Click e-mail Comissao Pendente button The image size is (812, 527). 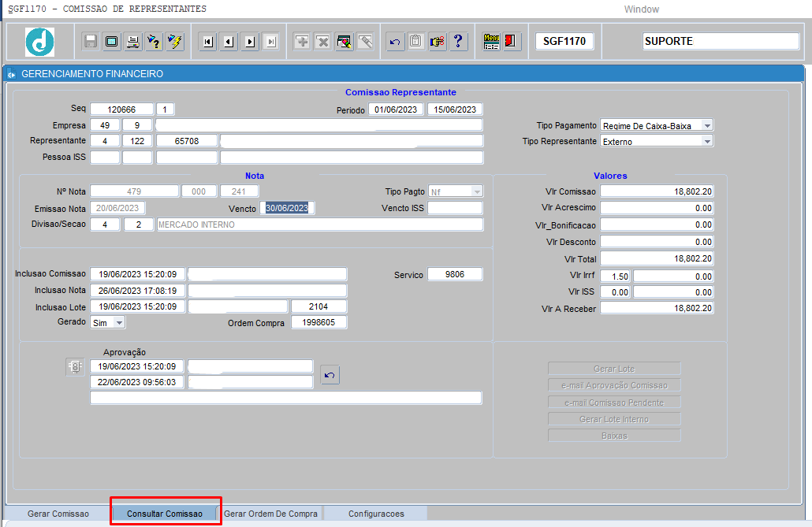614,403
